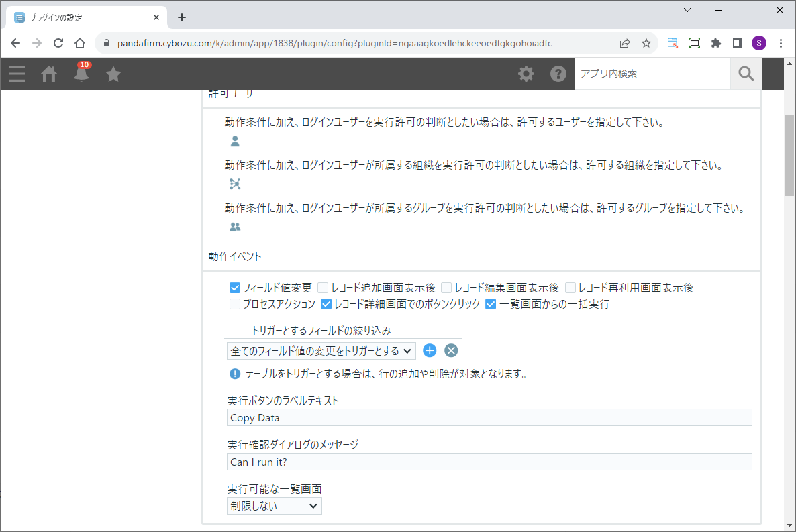
Task: Remove trigger field row with X icon
Action: point(451,350)
